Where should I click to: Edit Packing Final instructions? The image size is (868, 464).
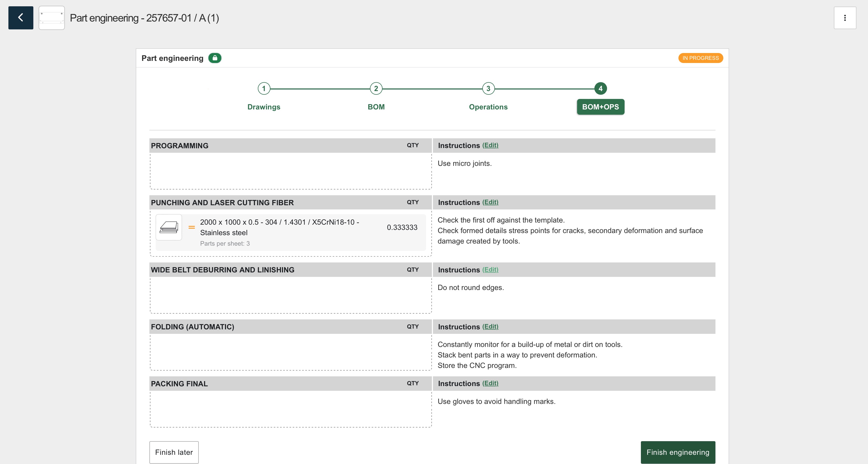coord(490,383)
